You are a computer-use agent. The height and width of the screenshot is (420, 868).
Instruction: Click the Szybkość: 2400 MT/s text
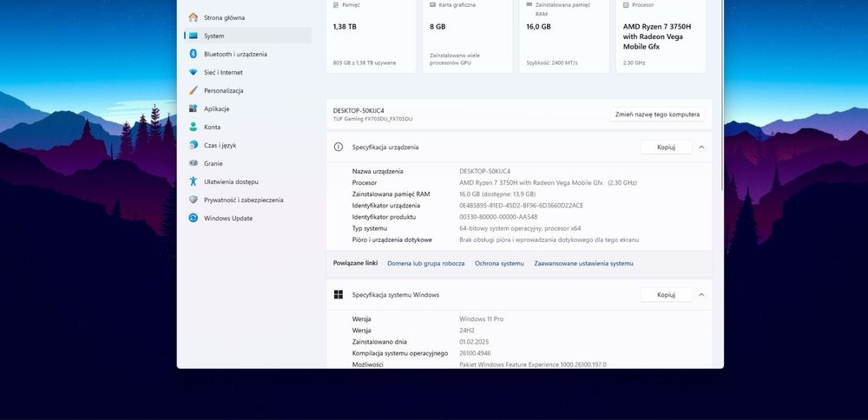(x=552, y=63)
